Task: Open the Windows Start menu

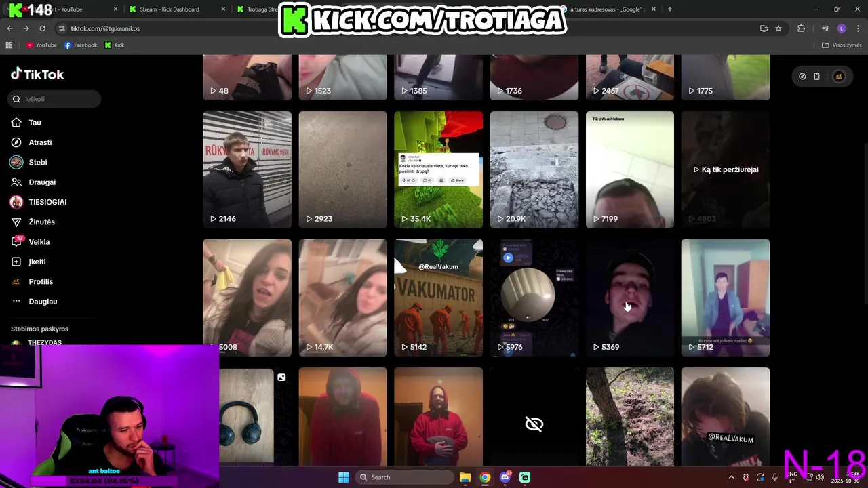Action: point(344,477)
